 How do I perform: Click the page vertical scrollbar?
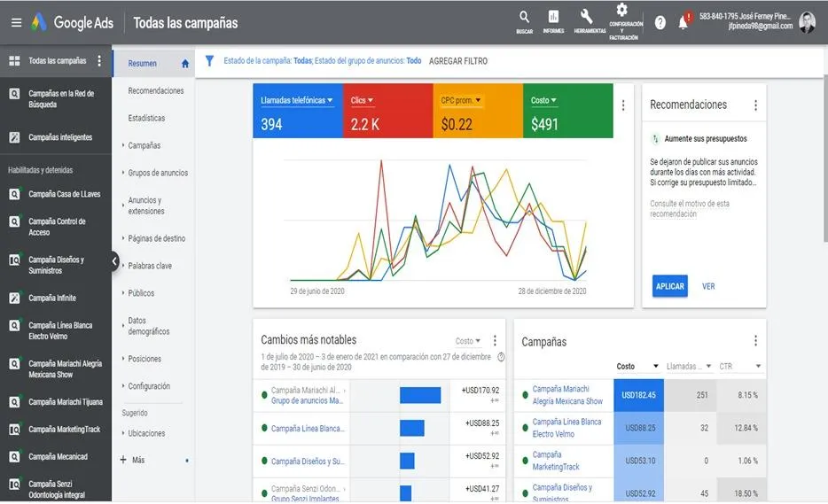(825, 159)
